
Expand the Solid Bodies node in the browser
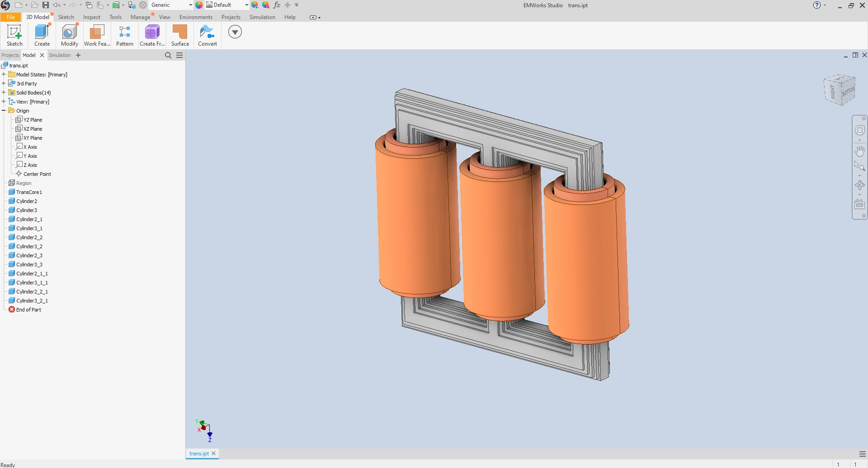click(x=4, y=92)
